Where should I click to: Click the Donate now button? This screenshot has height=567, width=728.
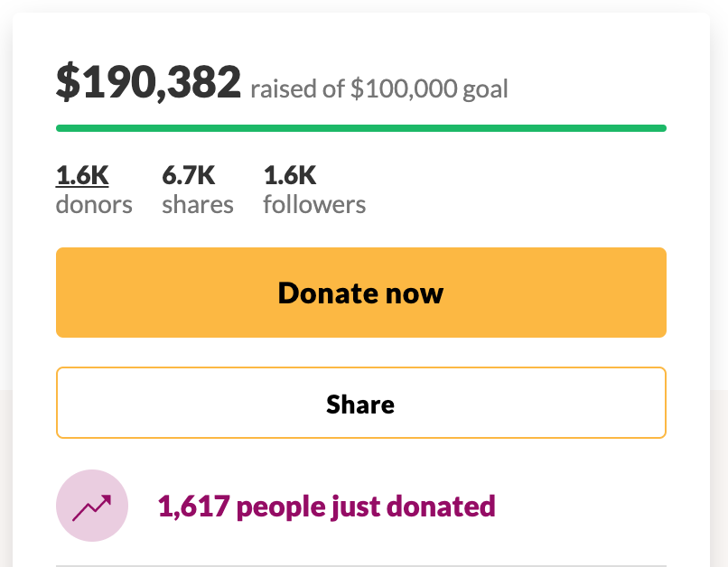pyautogui.click(x=360, y=293)
